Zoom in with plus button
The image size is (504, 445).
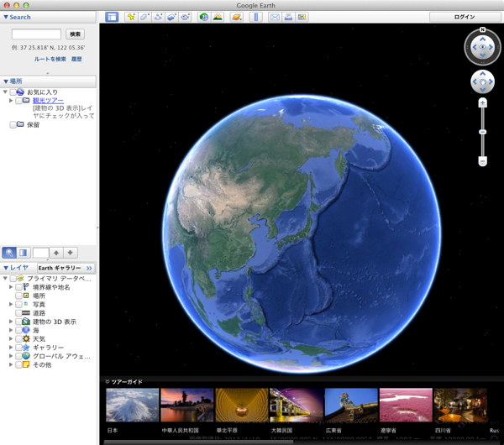click(482, 103)
